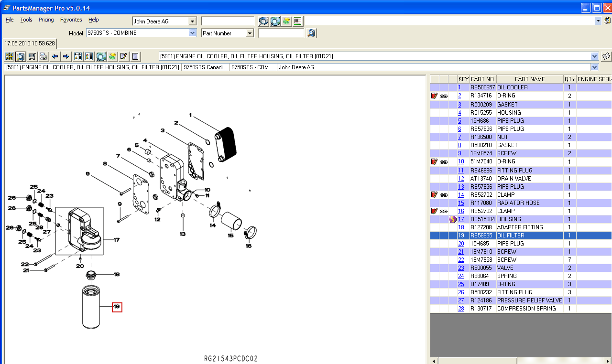Image resolution: width=612 pixels, height=364 pixels.
Task: Click the empty search field next to Part Number
Action: 281,33
